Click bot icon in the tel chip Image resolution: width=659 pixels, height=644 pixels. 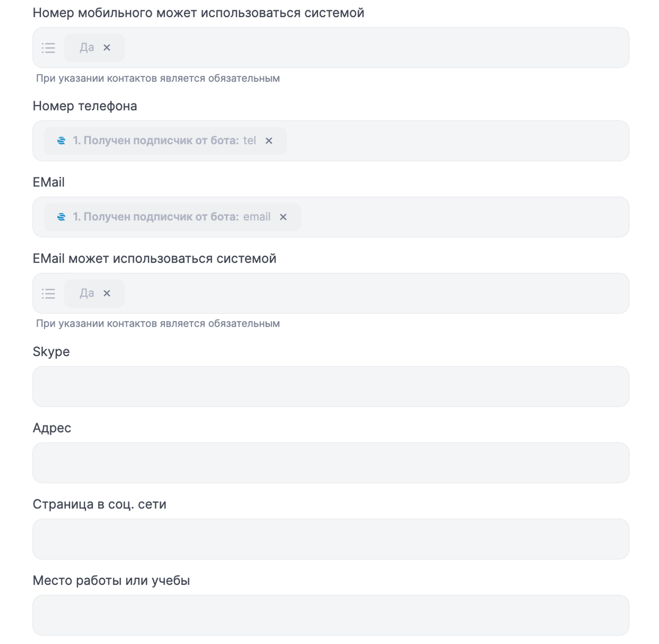coord(61,141)
